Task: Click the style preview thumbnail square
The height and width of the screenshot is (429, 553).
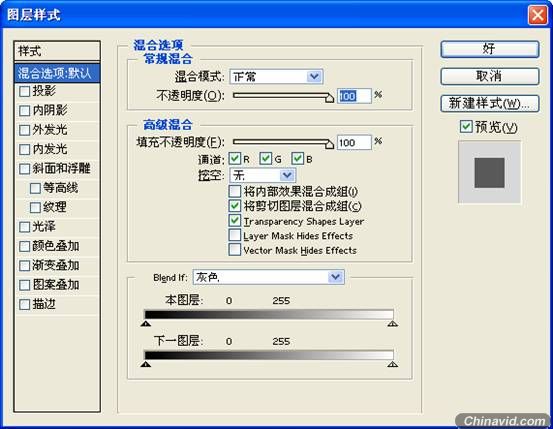Action: click(489, 173)
